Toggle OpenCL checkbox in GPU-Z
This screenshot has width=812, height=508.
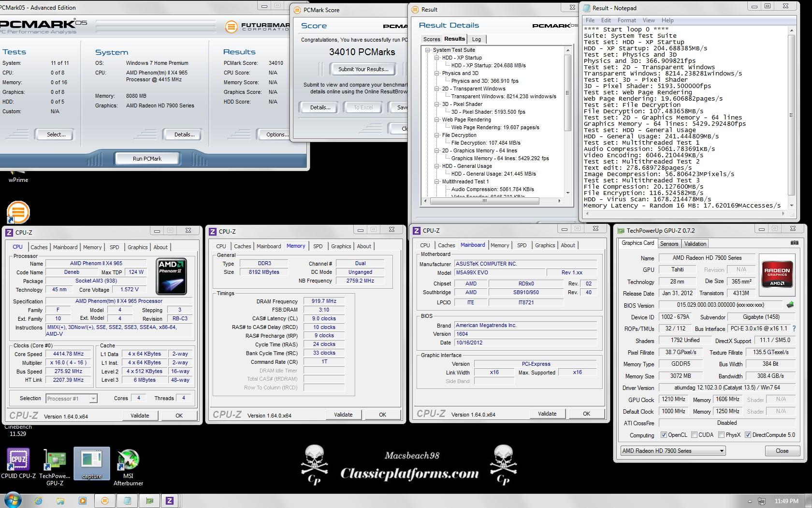click(x=664, y=434)
